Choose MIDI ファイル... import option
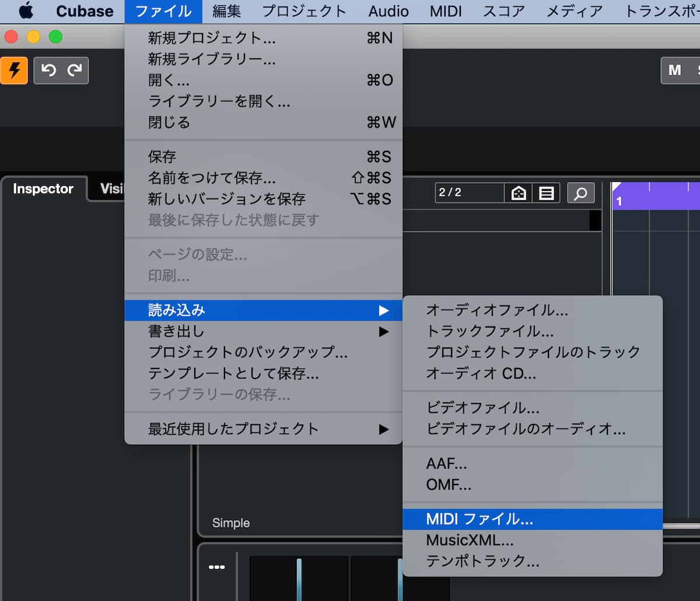This screenshot has height=601, width=700. pyautogui.click(x=533, y=519)
